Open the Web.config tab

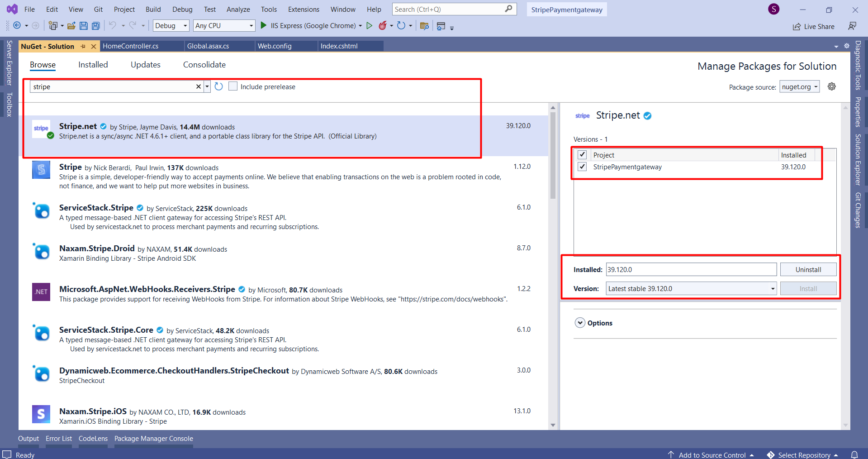275,46
